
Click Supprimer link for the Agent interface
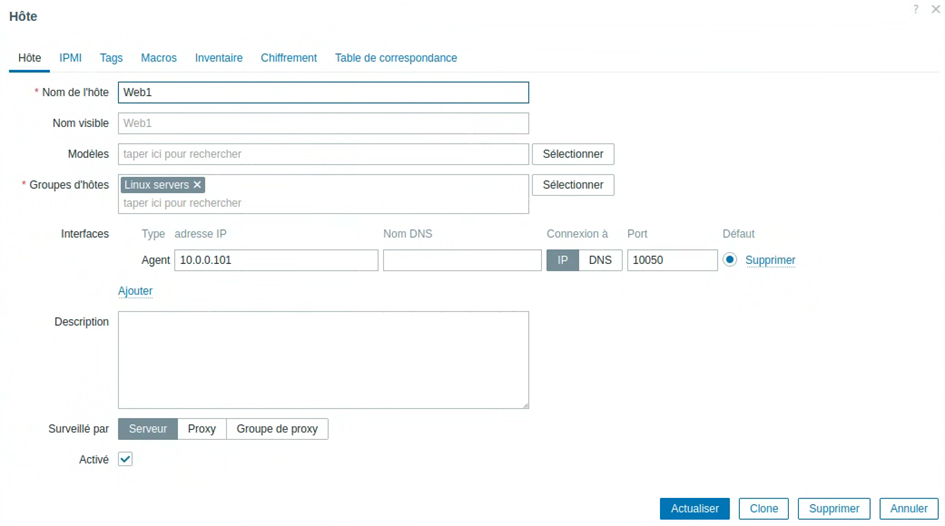tap(770, 260)
